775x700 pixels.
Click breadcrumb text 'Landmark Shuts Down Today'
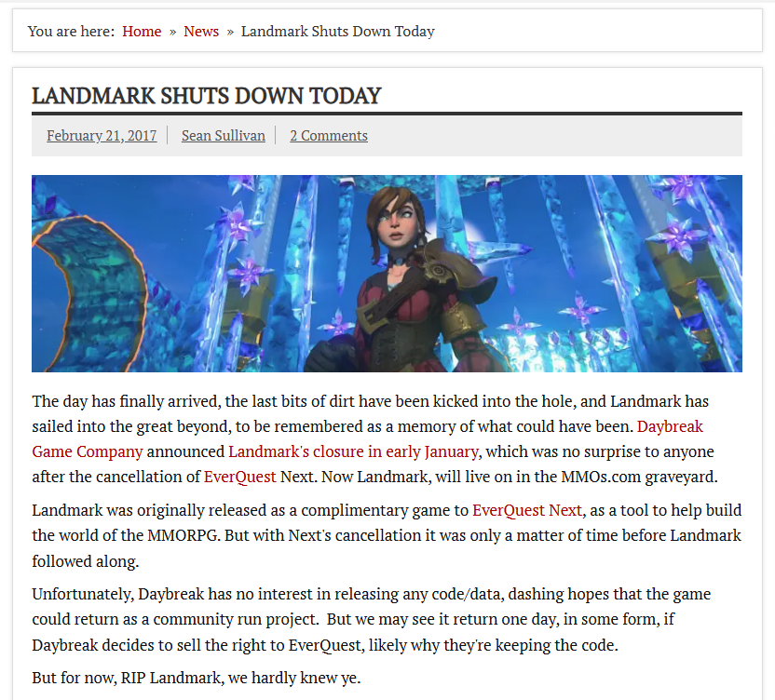tap(337, 31)
